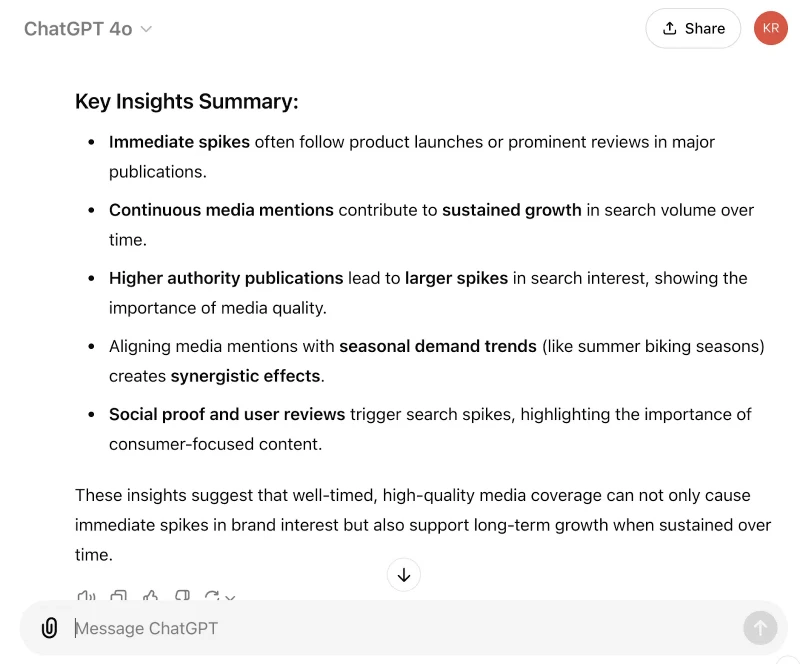Click the bold text Continuous media mentions
This screenshot has width=800, height=664.
[x=221, y=210]
